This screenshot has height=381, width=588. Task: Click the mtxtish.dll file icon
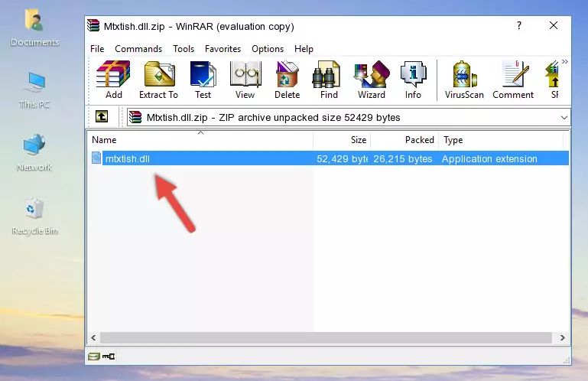96,158
